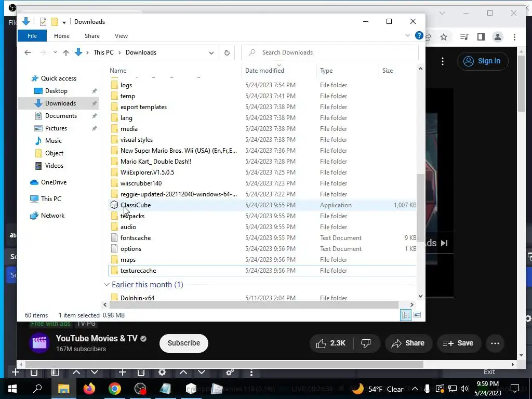Viewport: 532px width, 399px height.
Task: Refresh the Downloads folder view
Action: click(227, 52)
